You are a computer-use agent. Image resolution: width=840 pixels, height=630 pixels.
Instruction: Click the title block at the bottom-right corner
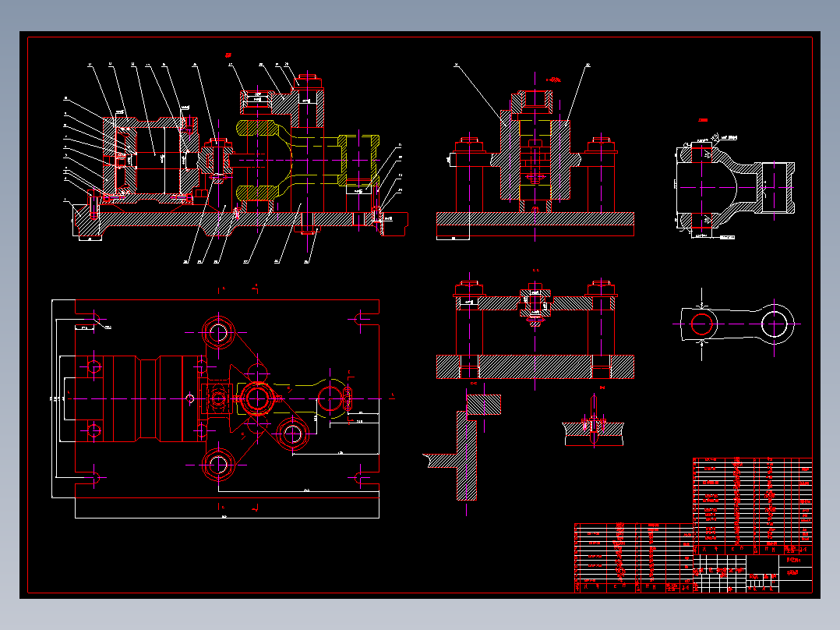pos(753,573)
